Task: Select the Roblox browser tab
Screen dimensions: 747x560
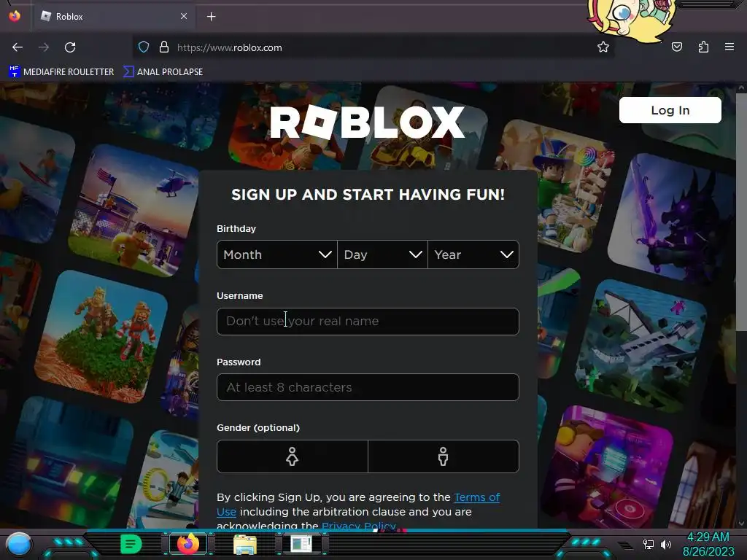Action: (x=113, y=17)
